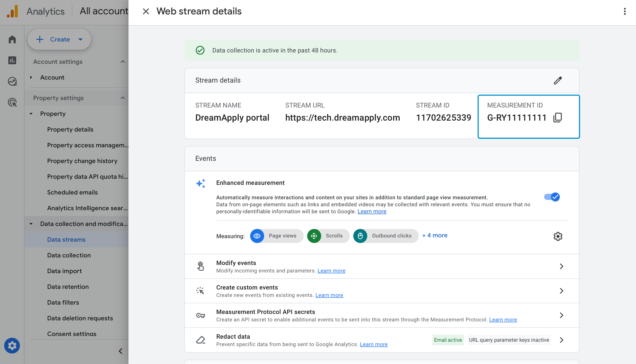Click the Page views chip label
The height and width of the screenshot is (364, 636).
click(282, 236)
